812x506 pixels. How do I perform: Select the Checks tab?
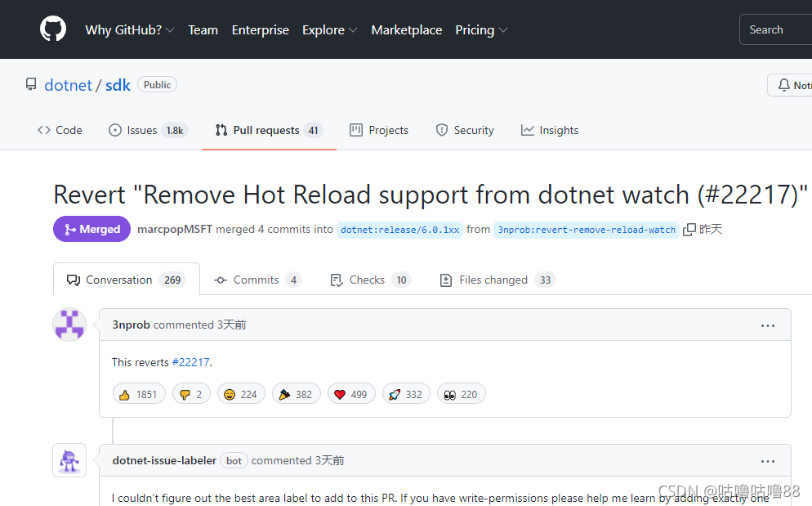point(370,280)
